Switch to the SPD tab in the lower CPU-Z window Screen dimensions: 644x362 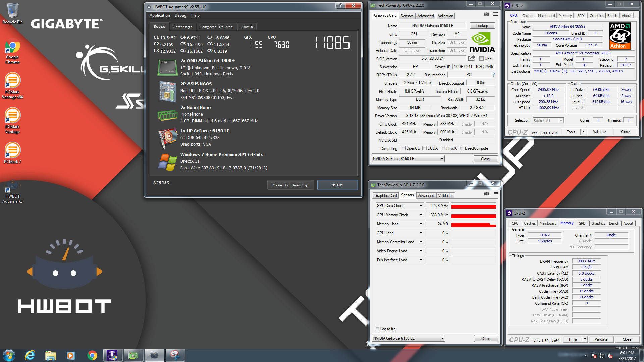click(582, 223)
